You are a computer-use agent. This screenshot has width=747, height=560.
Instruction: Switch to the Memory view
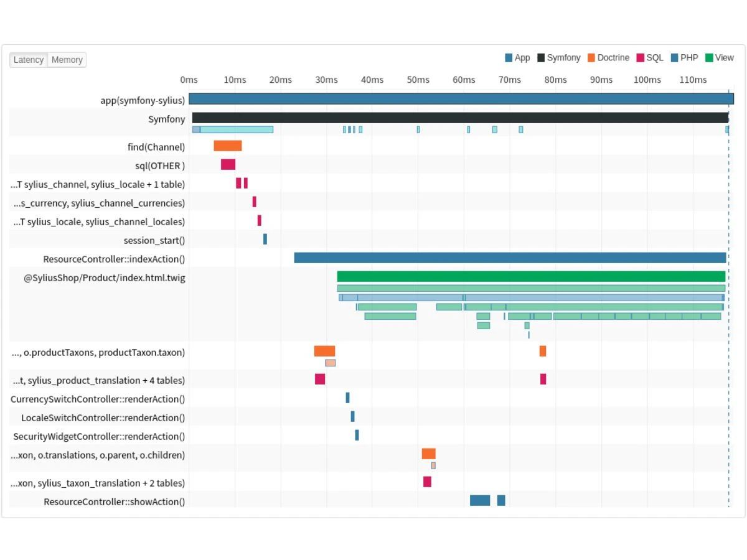click(67, 60)
